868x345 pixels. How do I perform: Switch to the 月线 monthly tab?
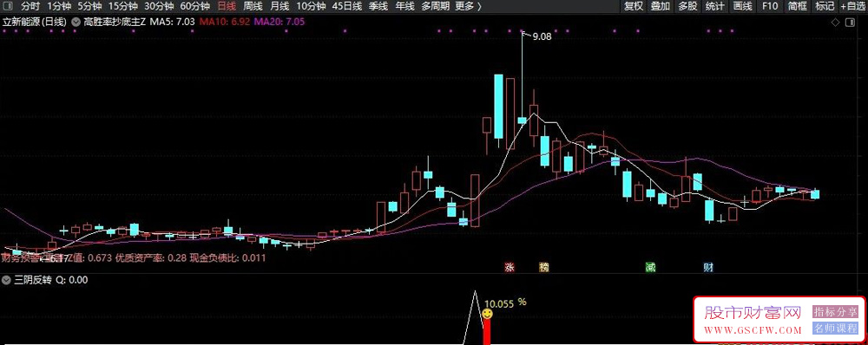pyautogui.click(x=279, y=7)
